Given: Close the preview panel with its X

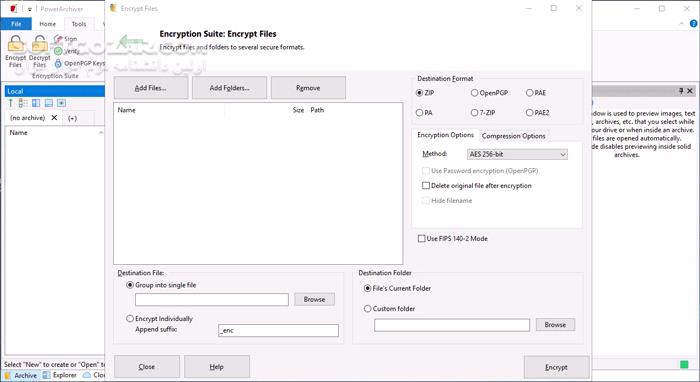Looking at the screenshot, I should click(690, 91).
